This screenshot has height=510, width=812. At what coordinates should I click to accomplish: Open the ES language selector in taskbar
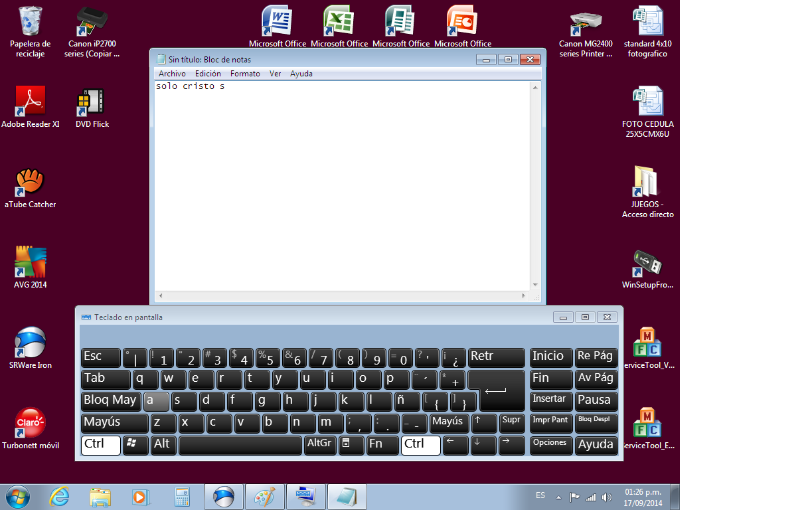pos(540,495)
